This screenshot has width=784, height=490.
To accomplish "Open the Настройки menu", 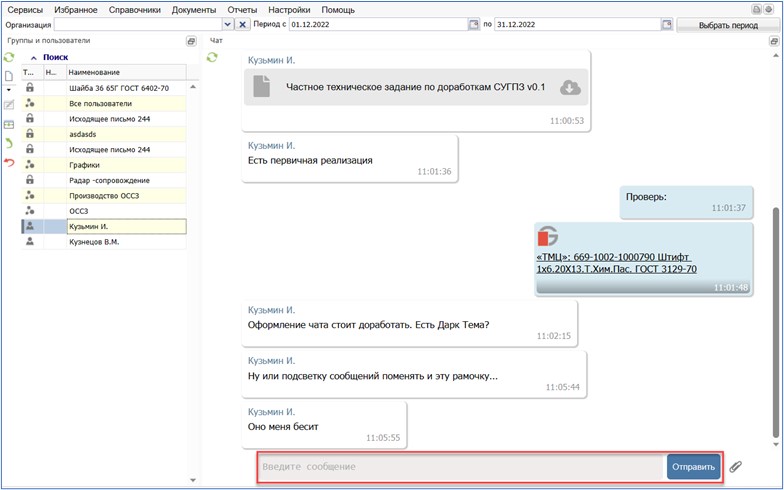I will point(289,9).
